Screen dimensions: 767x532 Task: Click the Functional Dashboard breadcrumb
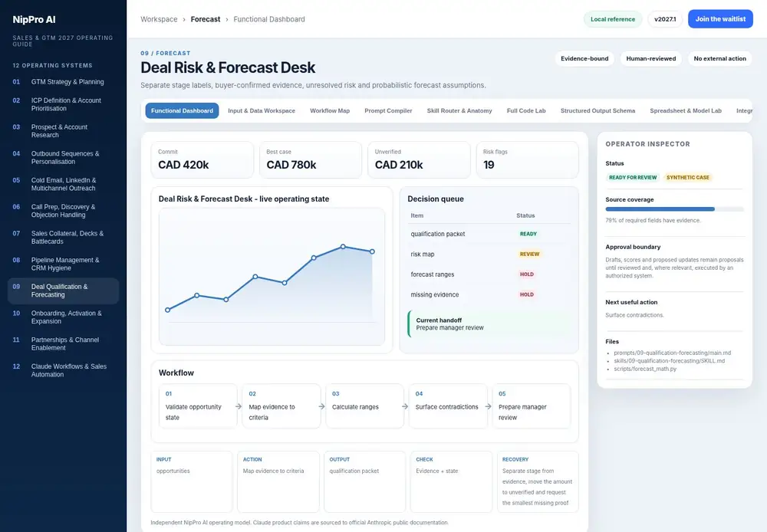point(269,19)
